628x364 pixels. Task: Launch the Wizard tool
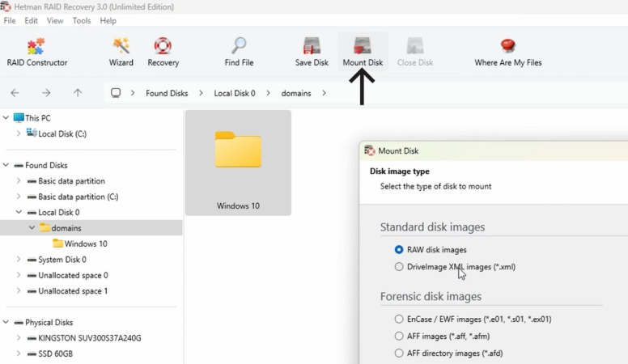121,53
